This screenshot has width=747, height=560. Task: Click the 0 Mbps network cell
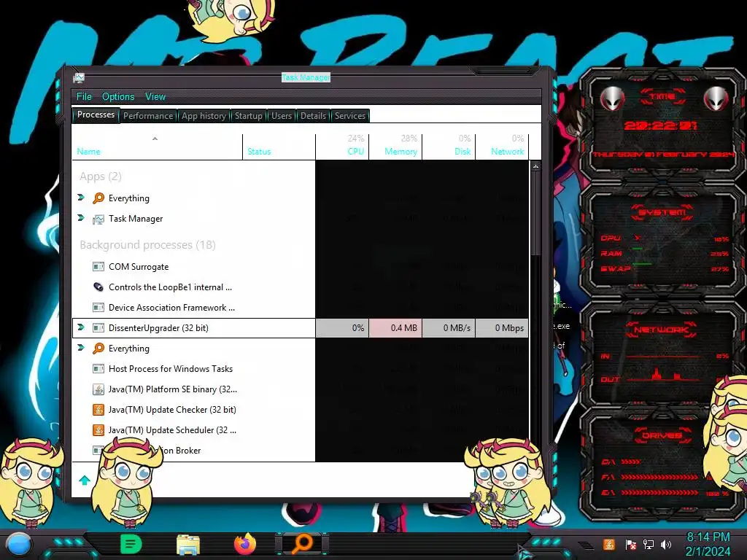pyautogui.click(x=502, y=328)
